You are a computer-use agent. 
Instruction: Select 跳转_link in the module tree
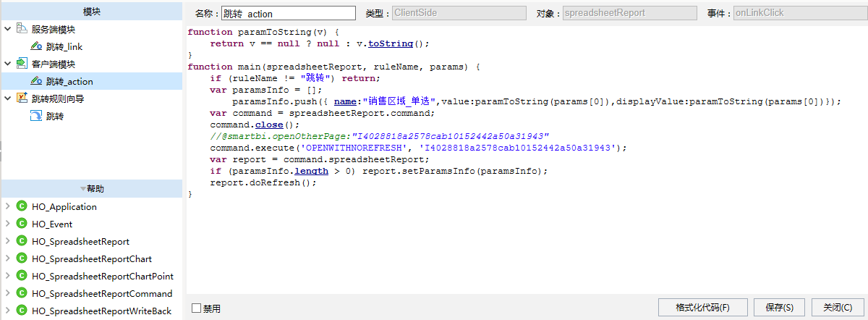64,46
